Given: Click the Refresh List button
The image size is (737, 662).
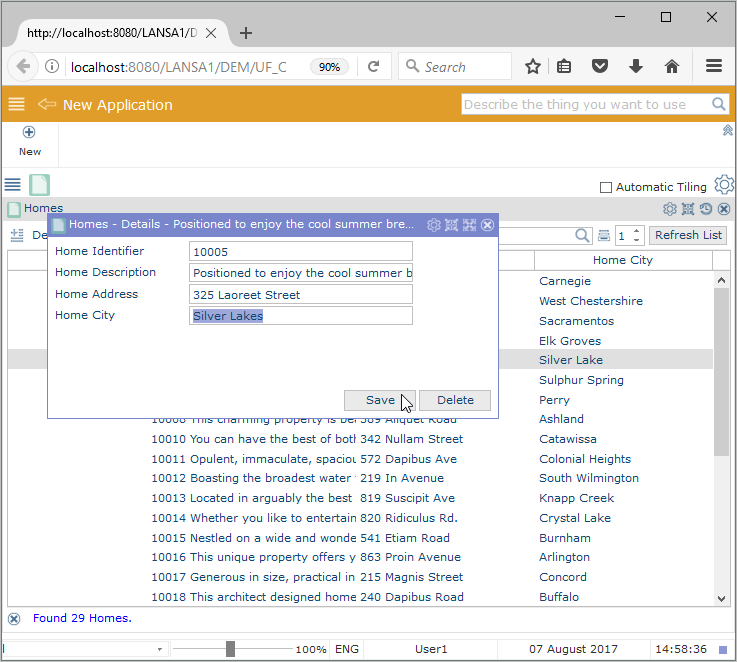Looking at the screenshot, I should click(x=688, y=236).
